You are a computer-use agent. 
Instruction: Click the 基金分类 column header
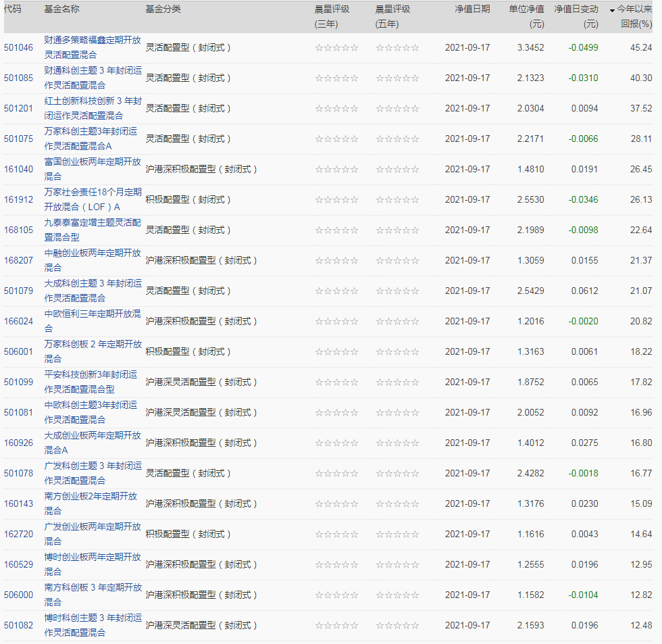click(x=163, y=9)
